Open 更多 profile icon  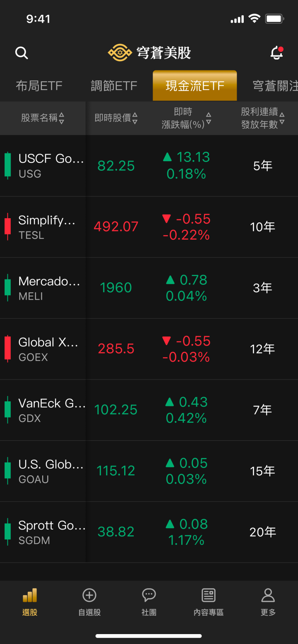268,595
